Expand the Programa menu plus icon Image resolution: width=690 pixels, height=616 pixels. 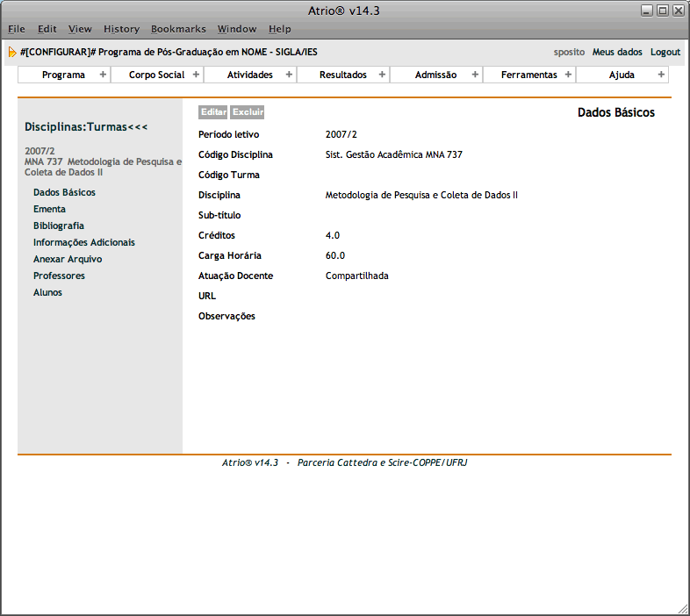point(103,75)
